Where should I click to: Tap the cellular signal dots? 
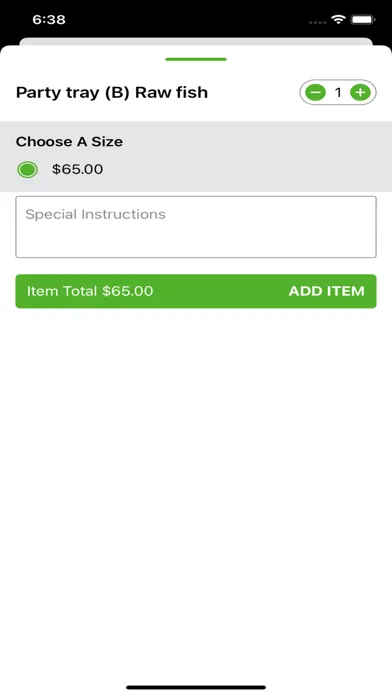318,21
